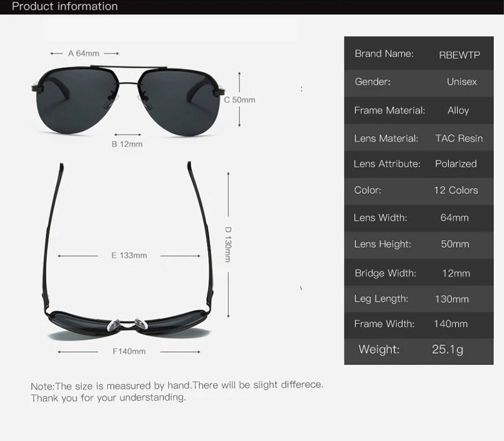Select the Leg Length 130mm row
This screenshot has height=441, width=504.
pyautogui.click(x=418, y=298)
